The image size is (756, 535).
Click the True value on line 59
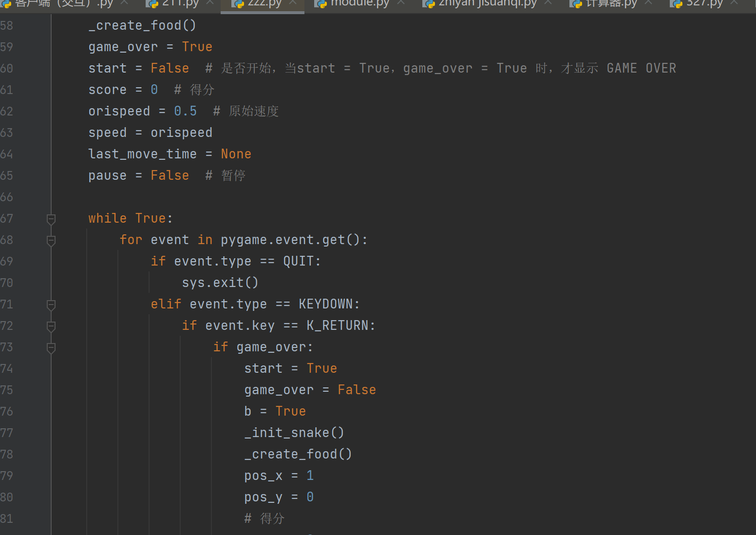197,47
